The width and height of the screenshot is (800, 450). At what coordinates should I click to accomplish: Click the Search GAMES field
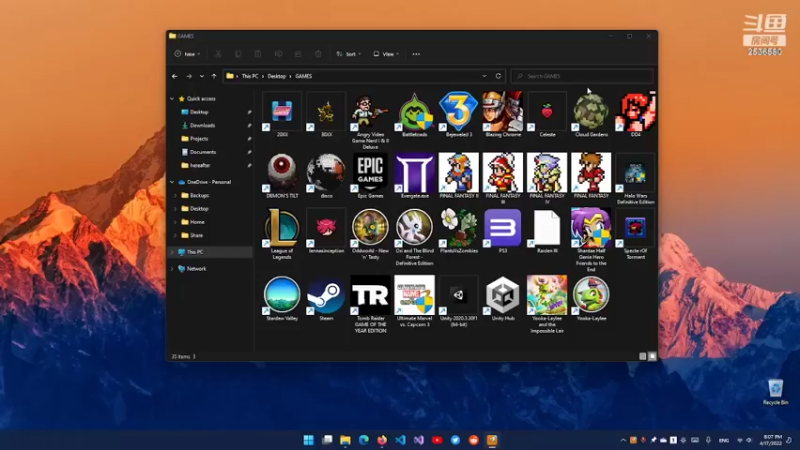pyautogui.click(x=582, y=76)
